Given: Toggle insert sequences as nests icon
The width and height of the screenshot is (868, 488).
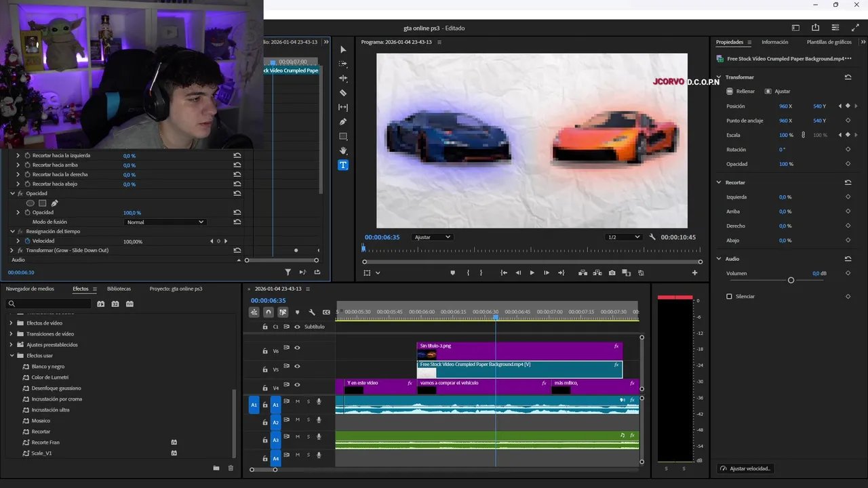Looking at the screenshot, I should pyautogui.click(x=254, y=312).
